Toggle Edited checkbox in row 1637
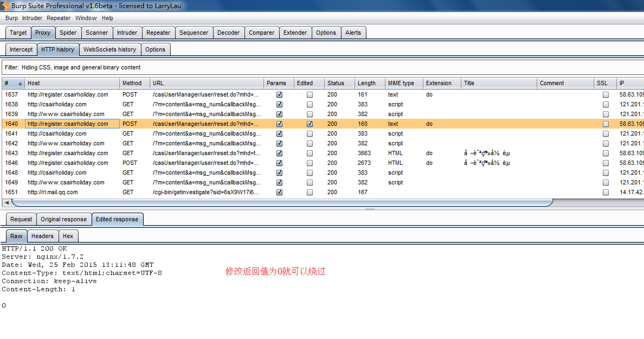 click(x=310, y=94)
